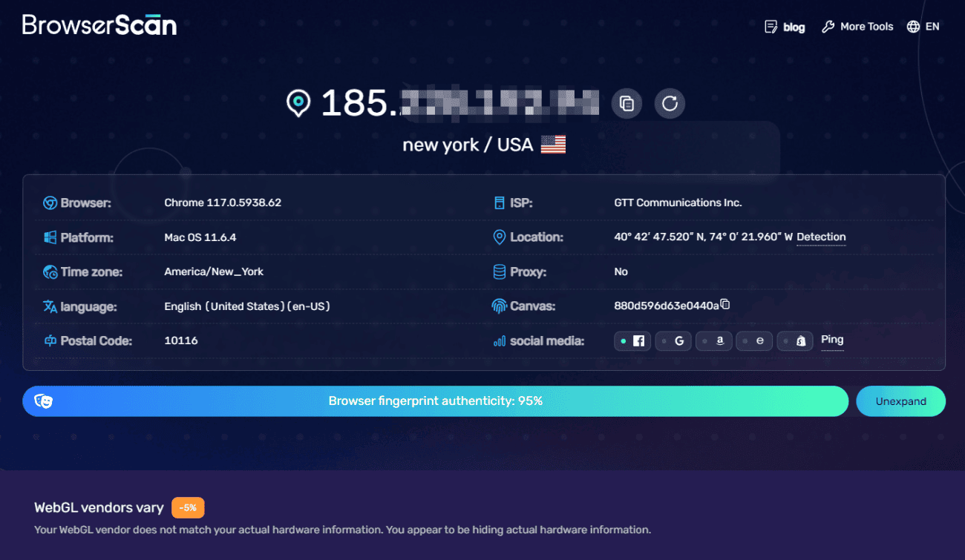The width and height of the screenshot is (965, 560).
Task: Select the location coordinates text
Action: click(x=704, y=237)
